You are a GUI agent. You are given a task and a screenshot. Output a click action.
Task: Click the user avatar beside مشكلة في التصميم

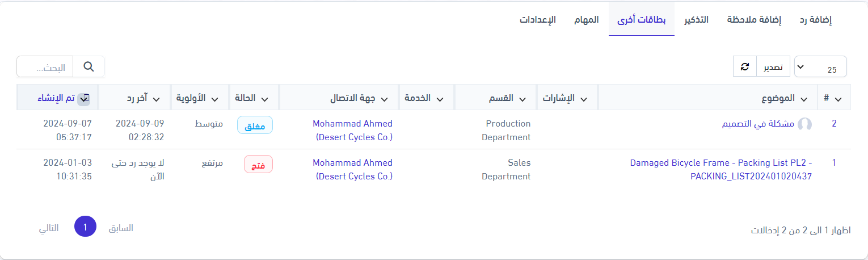point(804,124)
